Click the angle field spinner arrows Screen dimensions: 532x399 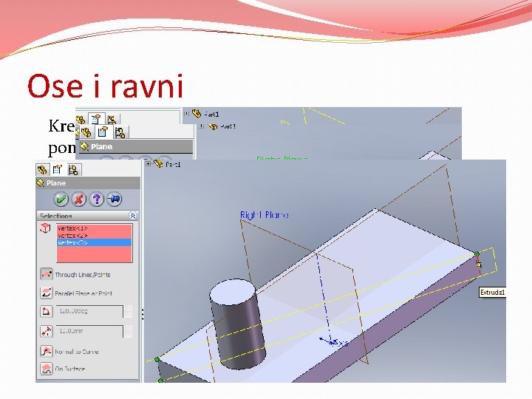point(129,311)
